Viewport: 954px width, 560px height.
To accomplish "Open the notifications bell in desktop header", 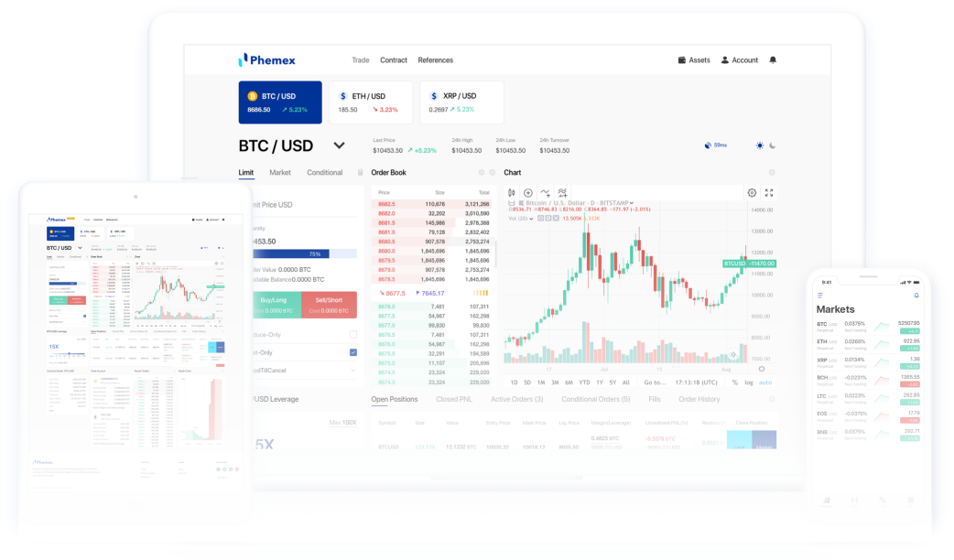I will pos(773,59).
